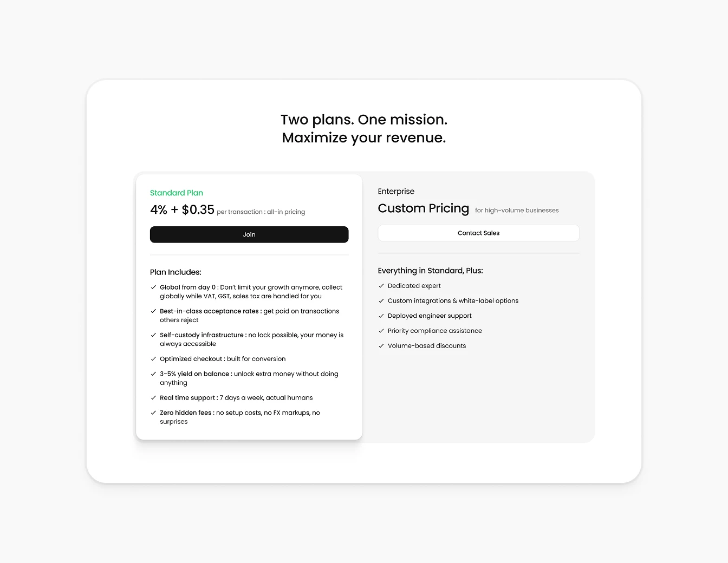Click the 4% + $0.35 price text
Viewport: 728px width, 563px height.
point(182,210)
